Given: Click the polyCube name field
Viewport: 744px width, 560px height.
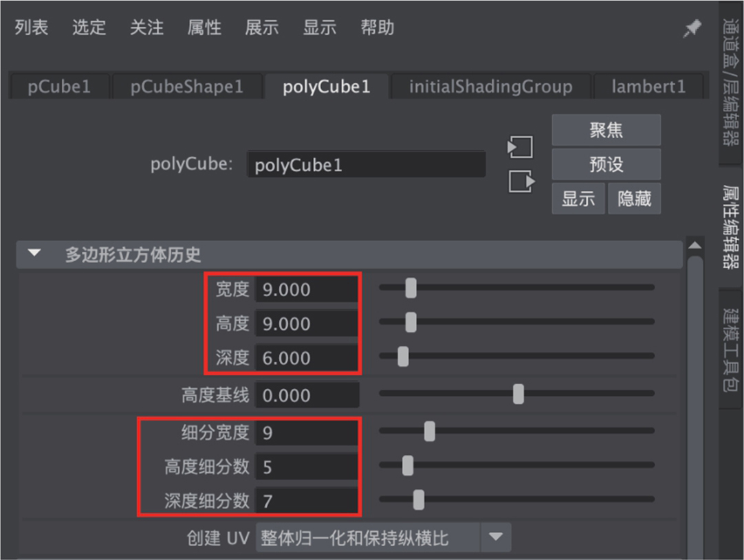Looking at the screenshot, I should (x=366, y=164).
